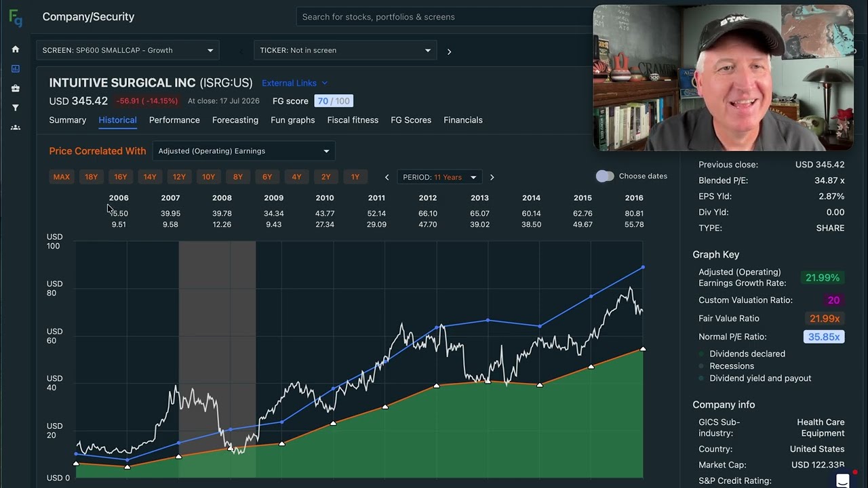Select the 10Y time range button
868x488 pixels.
coord(208,177)
